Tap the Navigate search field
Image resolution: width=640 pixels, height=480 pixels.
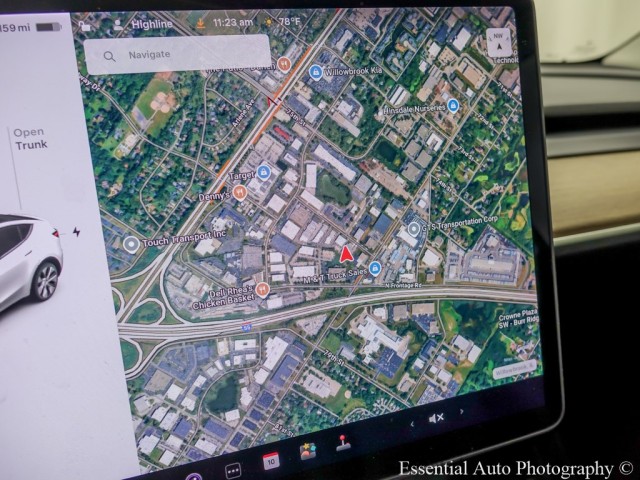pos(178,55)
